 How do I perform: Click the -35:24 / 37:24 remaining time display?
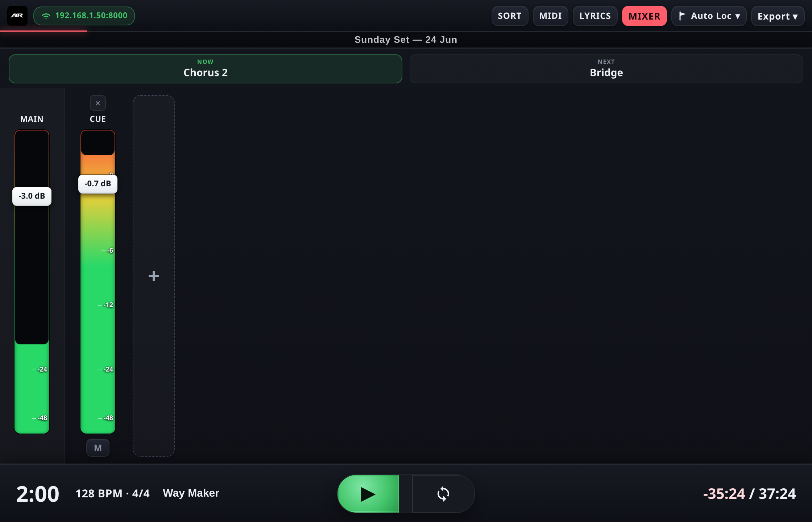pyautogui.click(x=749, y=494)
